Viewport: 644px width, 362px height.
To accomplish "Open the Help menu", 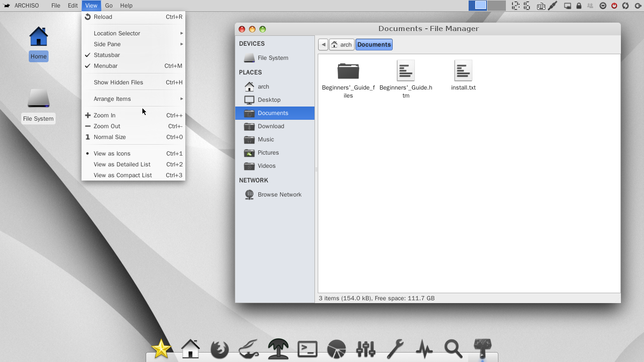I will 126,6.
